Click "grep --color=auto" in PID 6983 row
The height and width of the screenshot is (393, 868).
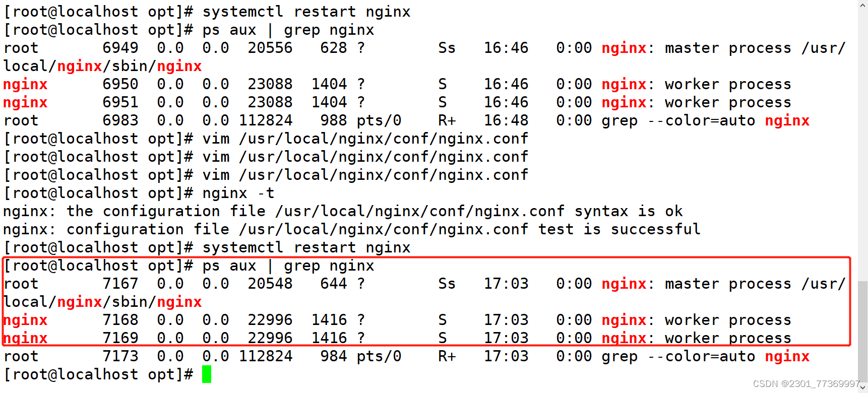pyautogui.click(x=678, y=120)
